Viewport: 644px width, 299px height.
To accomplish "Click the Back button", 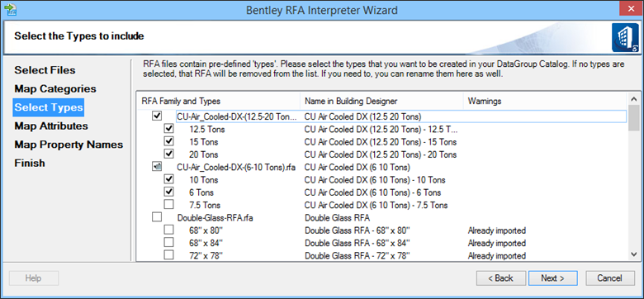I will (500, 278).
